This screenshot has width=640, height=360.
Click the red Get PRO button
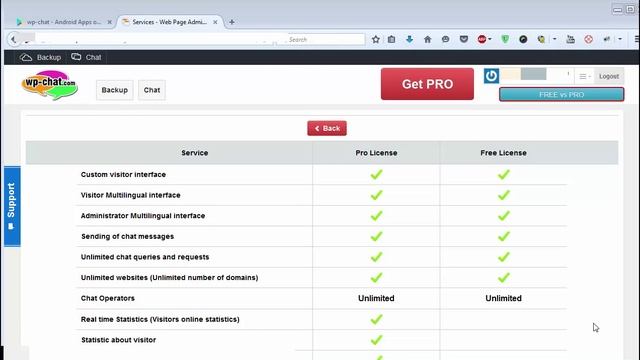tap(427, 84)
